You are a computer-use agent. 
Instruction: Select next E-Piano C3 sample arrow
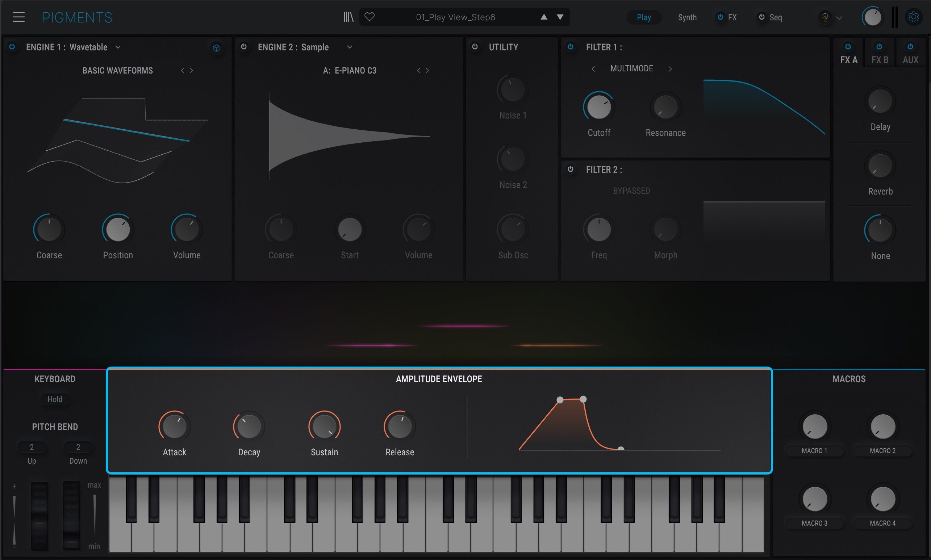click(427, 71)
